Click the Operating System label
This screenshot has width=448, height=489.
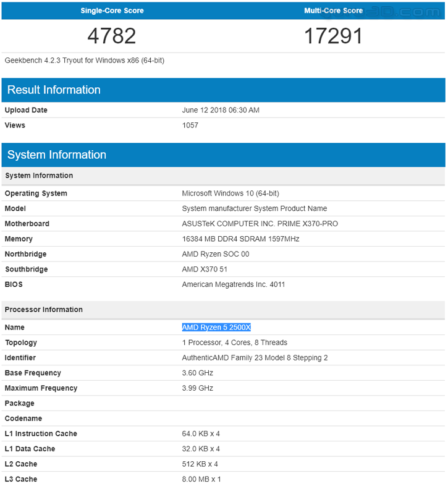tap(36, 193)
